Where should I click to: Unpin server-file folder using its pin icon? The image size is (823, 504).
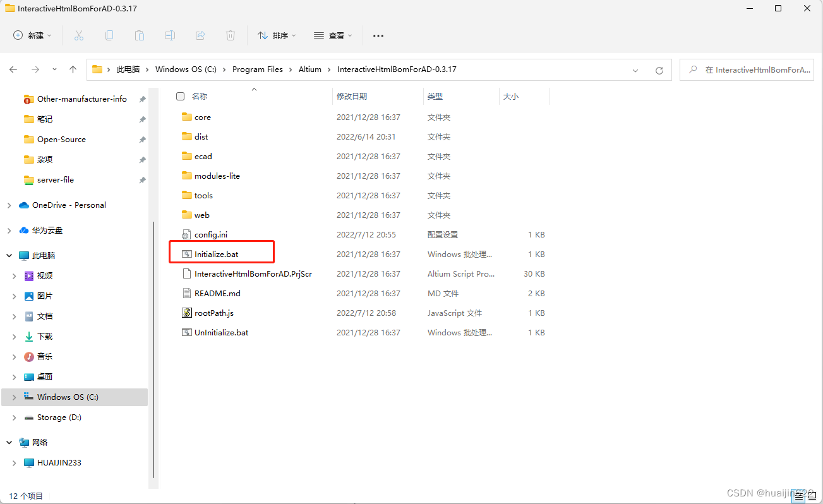tap(142, 180)
